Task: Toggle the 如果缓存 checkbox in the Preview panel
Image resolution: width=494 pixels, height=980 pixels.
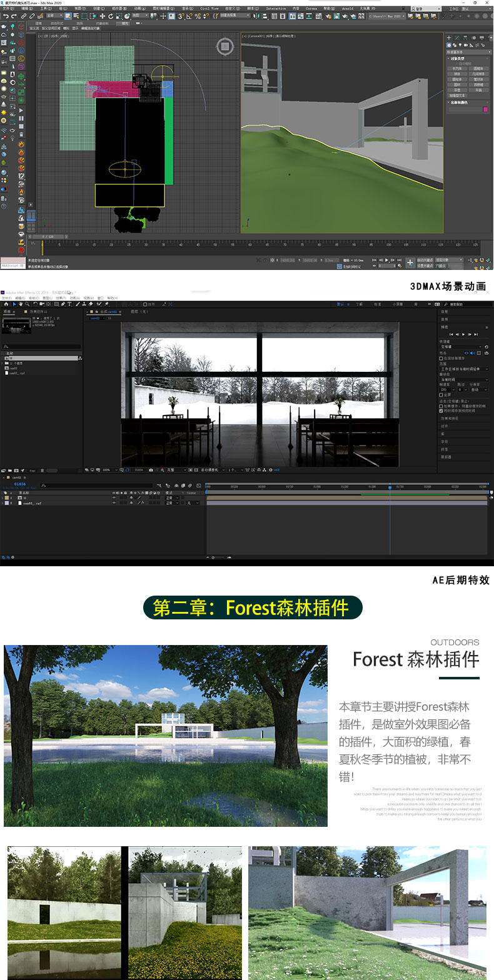Action: [441, 406]
